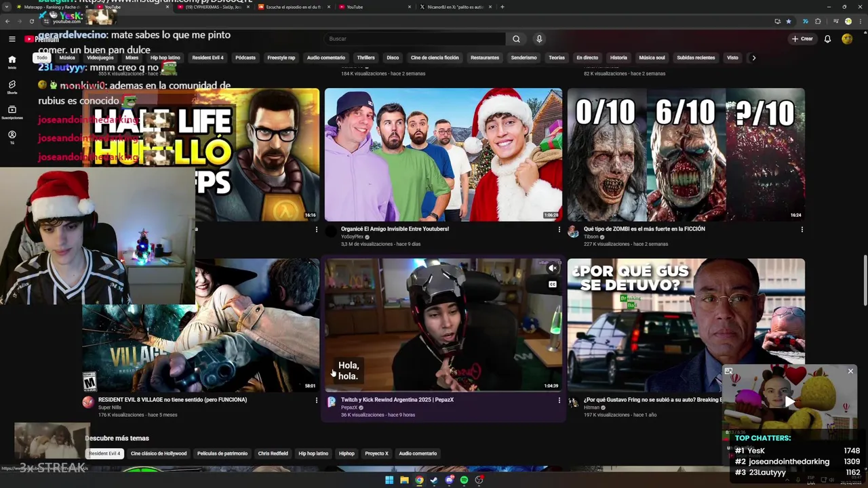This screenshot has width=868, height=488.
Task: Open options menu for Twitch y Kick Rewind video
Action: 559,401
